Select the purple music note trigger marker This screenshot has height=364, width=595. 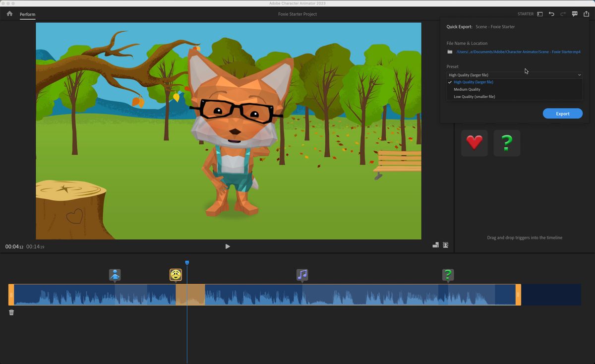[x=302, y=275]
